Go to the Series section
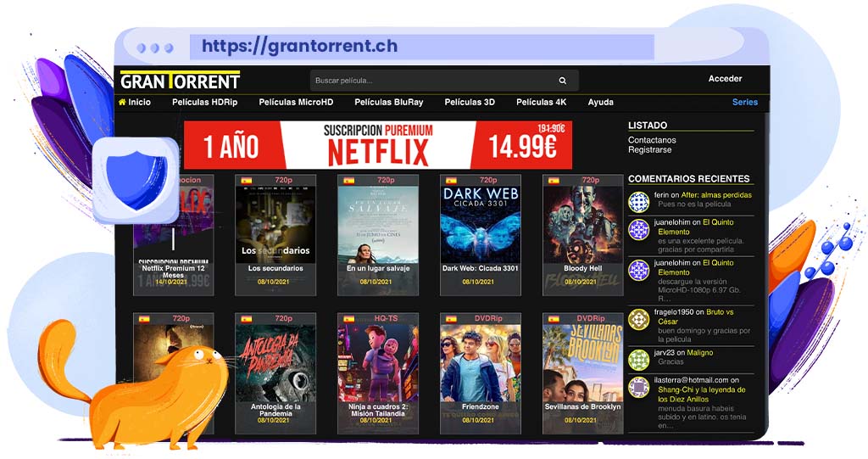Screen dimensions: 868x459 click(745, 102)
